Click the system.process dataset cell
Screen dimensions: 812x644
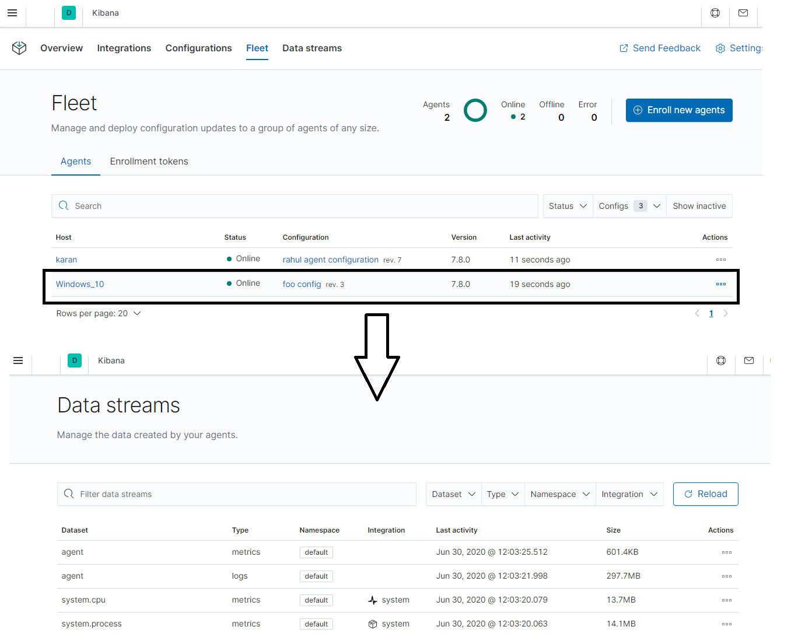click(92, 624)
